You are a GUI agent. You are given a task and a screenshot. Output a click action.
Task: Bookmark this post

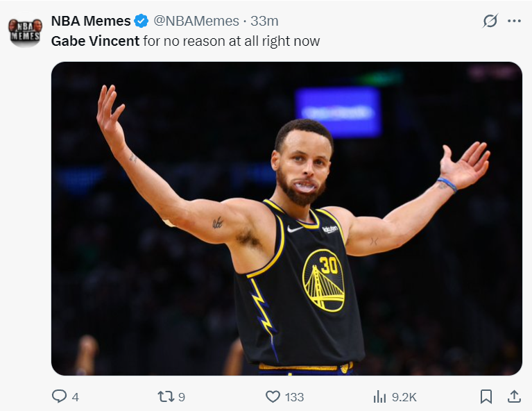pos(486,396)
